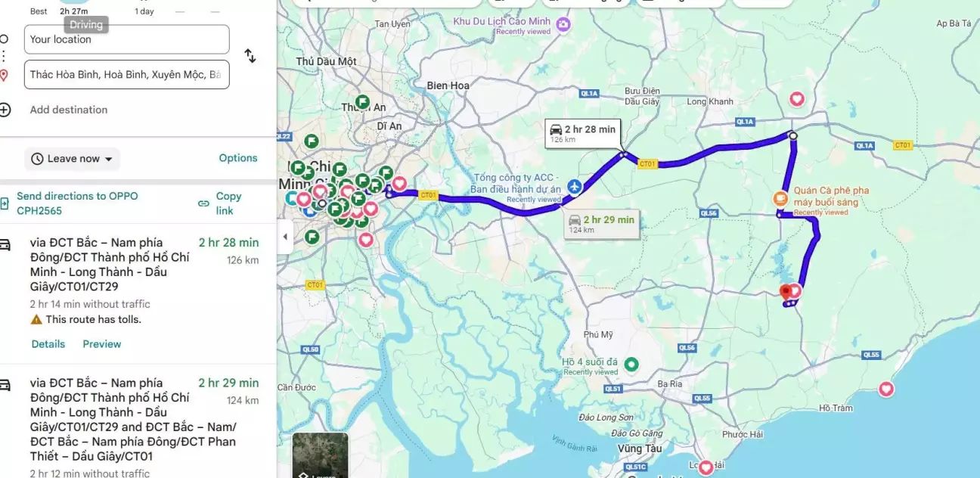Click the Add destination plus icon
Viewport: 980px width, 478px height.
(x=5, y=110)
